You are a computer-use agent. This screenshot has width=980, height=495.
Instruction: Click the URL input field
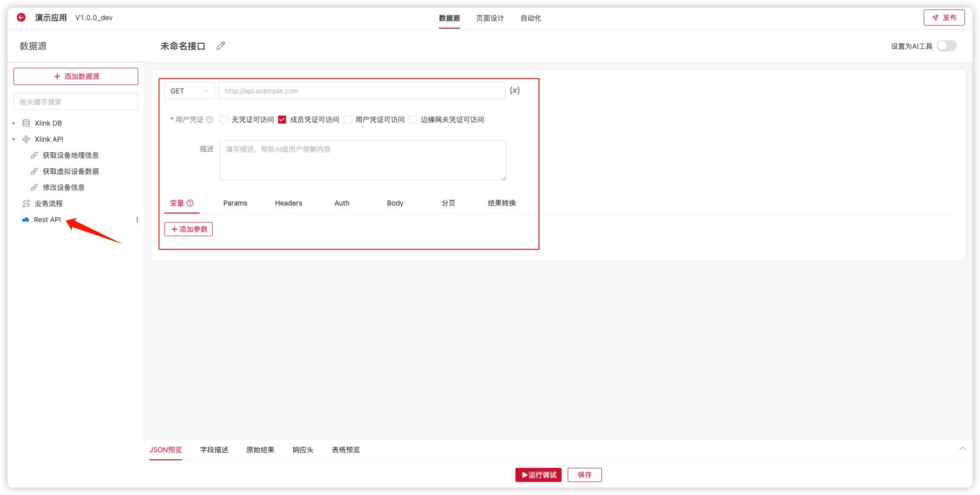(x=362, y=91)
